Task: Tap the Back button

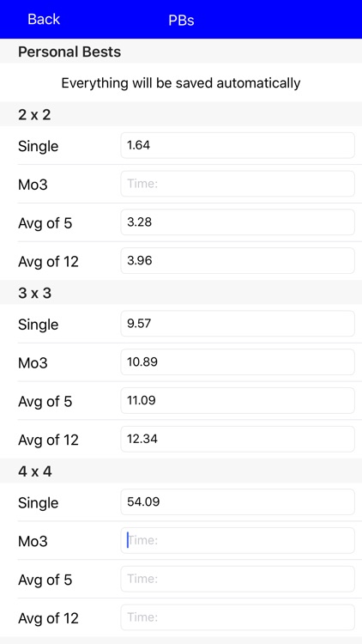Action: [44, 19]
